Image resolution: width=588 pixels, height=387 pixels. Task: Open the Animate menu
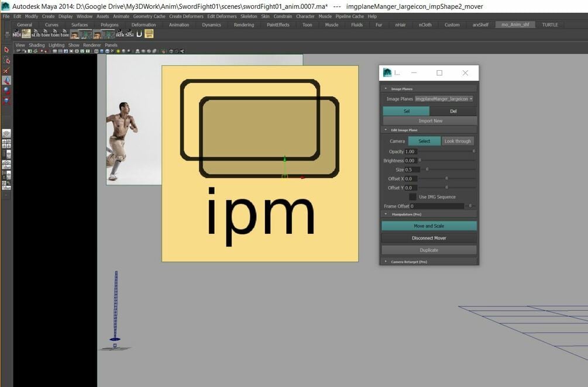[121, 16]
